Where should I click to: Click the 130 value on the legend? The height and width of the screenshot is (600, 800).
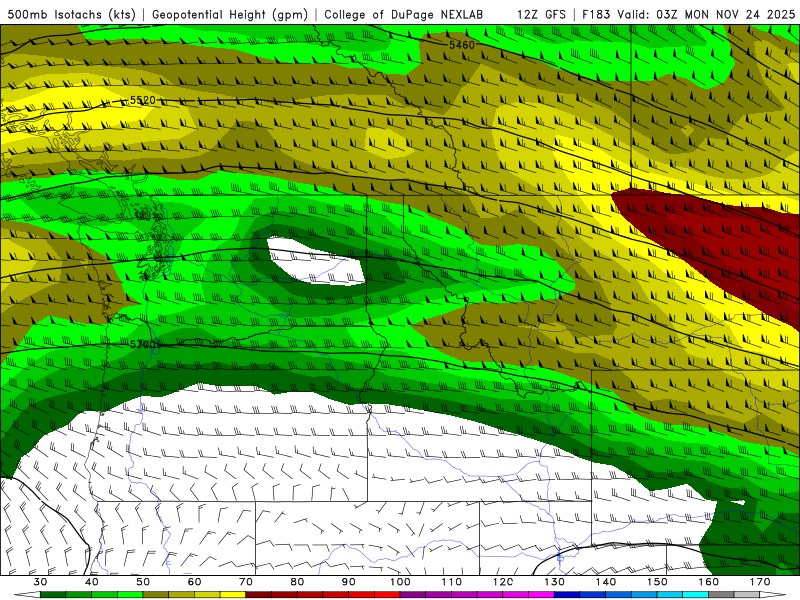(x=555, y=582)
